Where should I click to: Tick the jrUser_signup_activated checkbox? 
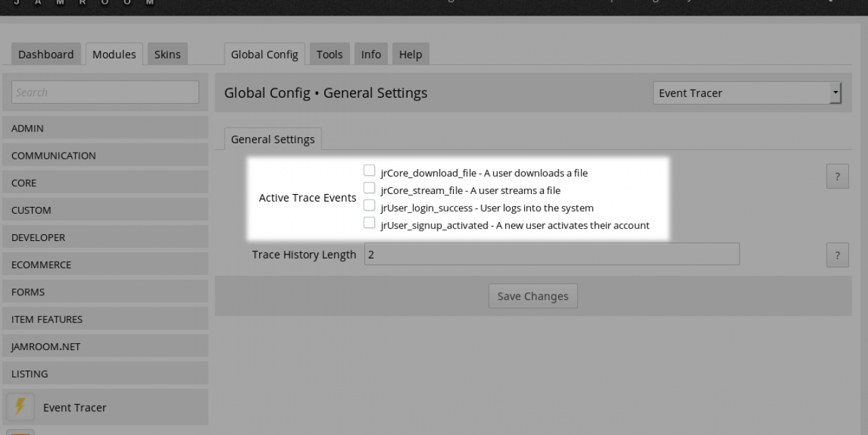(370, 223)
